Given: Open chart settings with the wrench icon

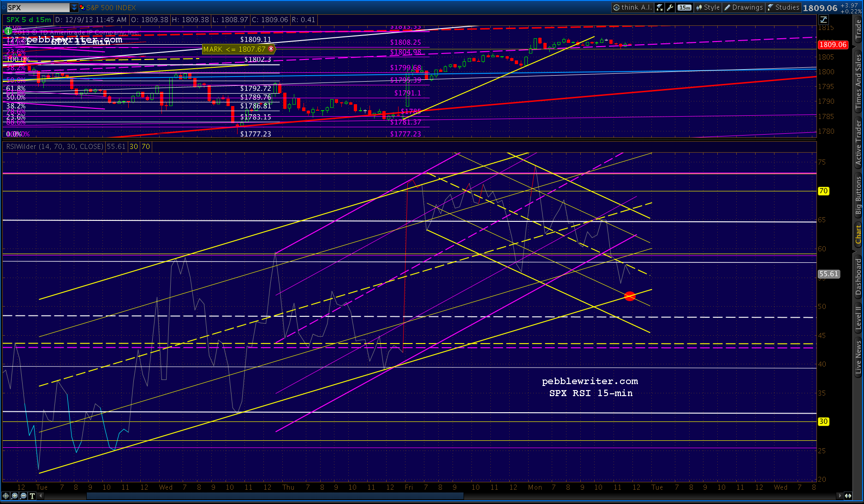Looking at the screenshot, I should (x=670, y=7).
